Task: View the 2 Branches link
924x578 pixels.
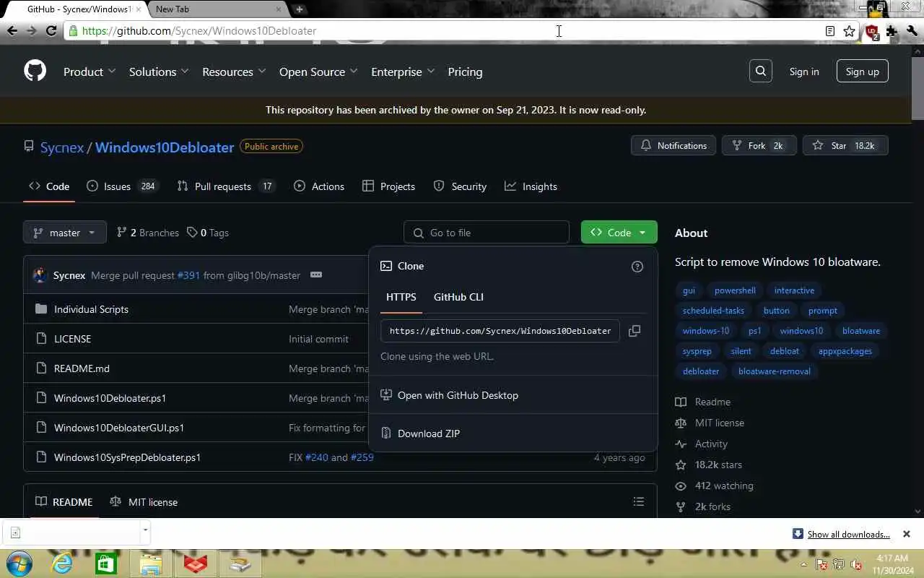Action: pyautogui.click(x=148, y=233)
